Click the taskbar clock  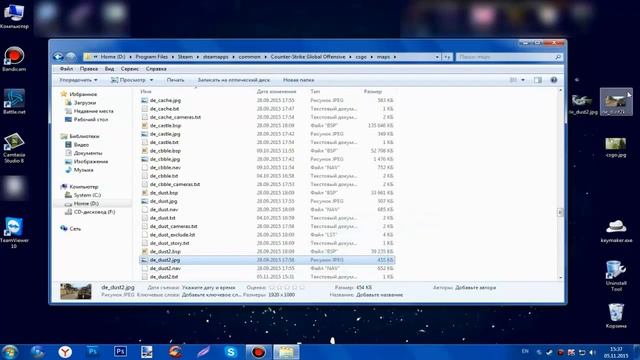pos(616,352)
